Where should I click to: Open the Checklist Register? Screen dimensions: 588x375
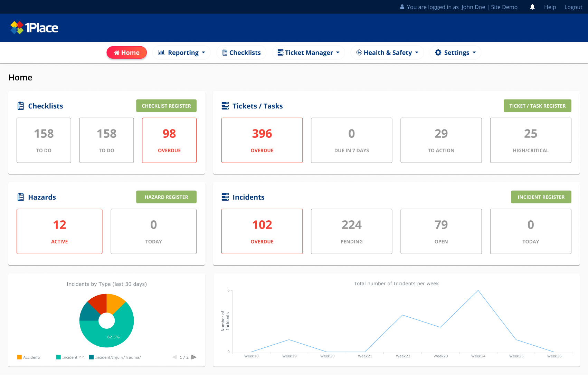166,106
